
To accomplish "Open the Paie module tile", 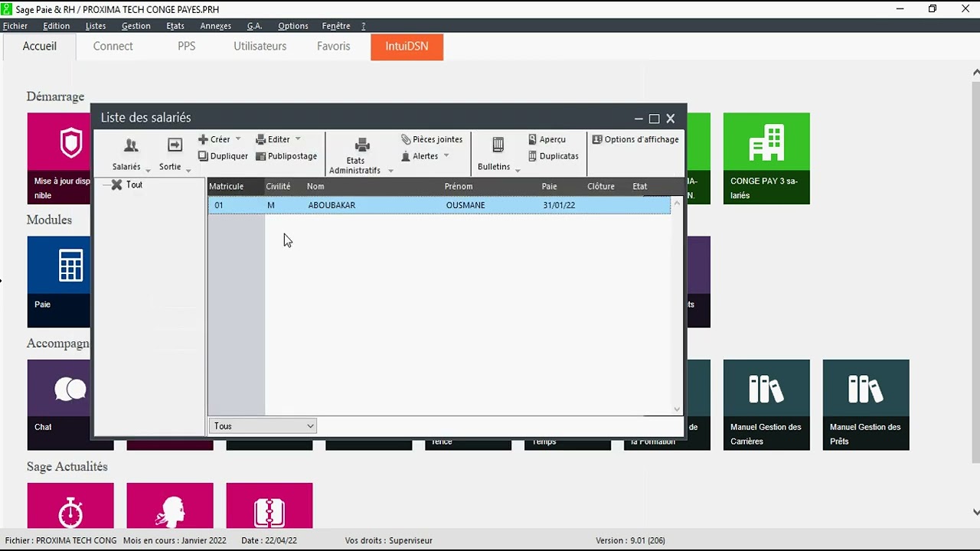I will pyautogui.click(x=59, y=282).
